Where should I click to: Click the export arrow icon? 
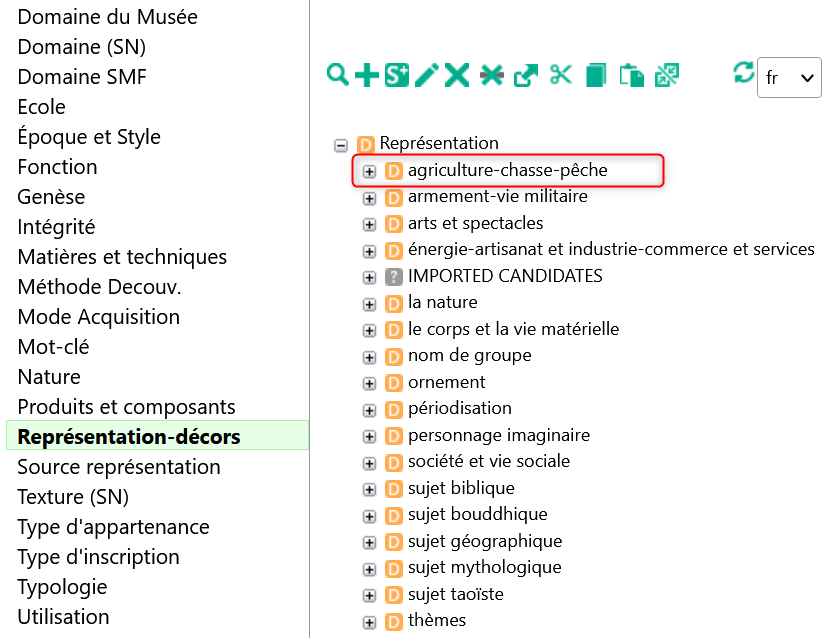pos(526,74)
